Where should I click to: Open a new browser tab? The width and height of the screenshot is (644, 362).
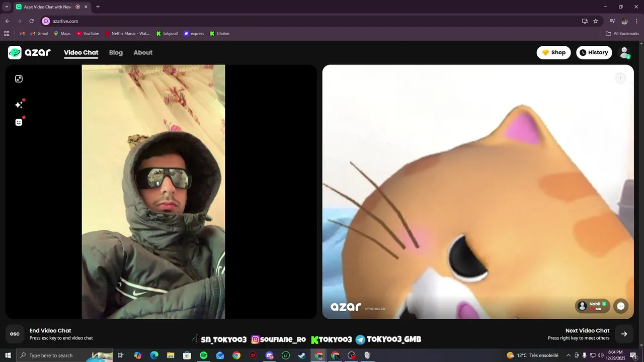(98, 7)
